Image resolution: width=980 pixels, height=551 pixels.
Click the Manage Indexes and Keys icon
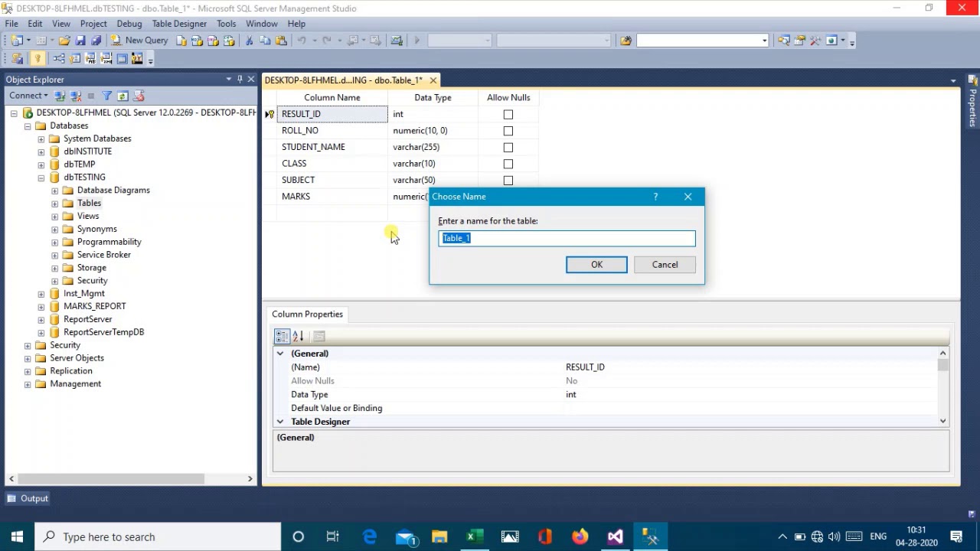[x=75, y=59]
